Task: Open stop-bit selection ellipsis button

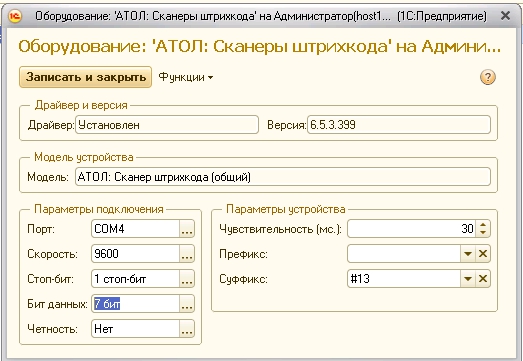Action: point(187,279)
